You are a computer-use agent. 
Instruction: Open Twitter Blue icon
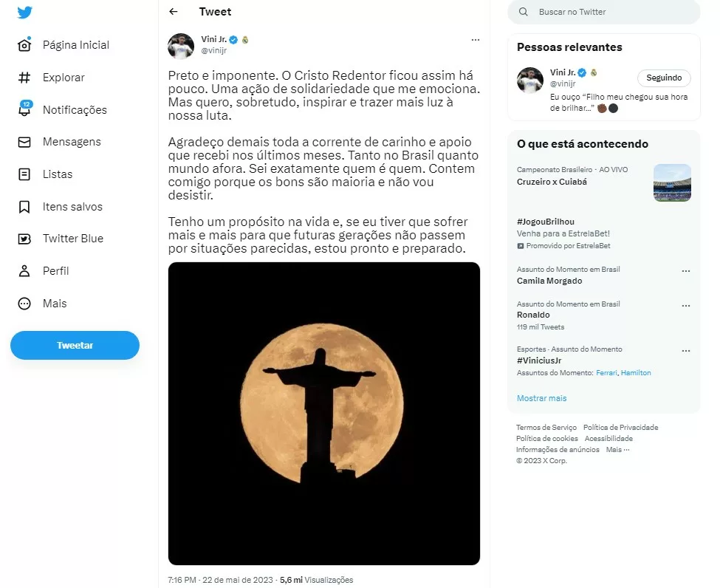[x=24, y=239]
